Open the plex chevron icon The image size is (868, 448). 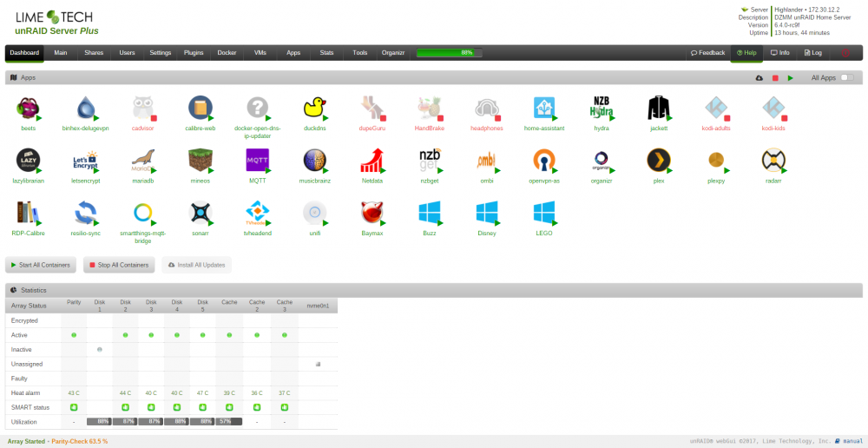click(659, 160)
